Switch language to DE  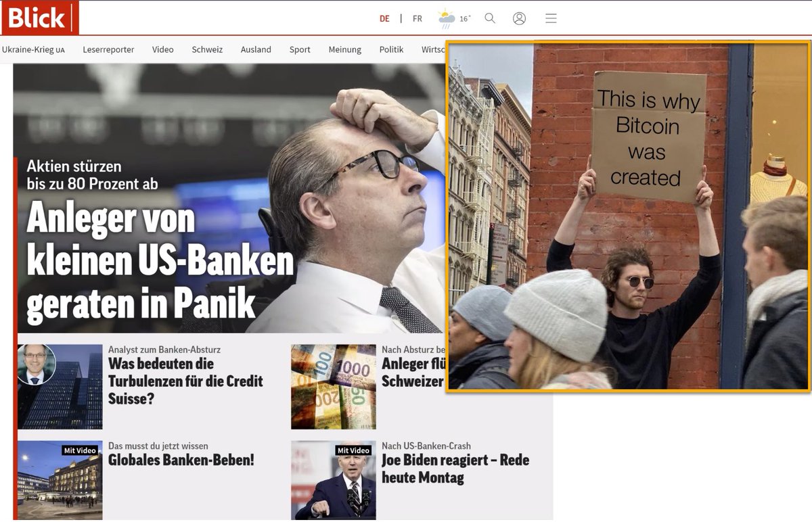384,19
